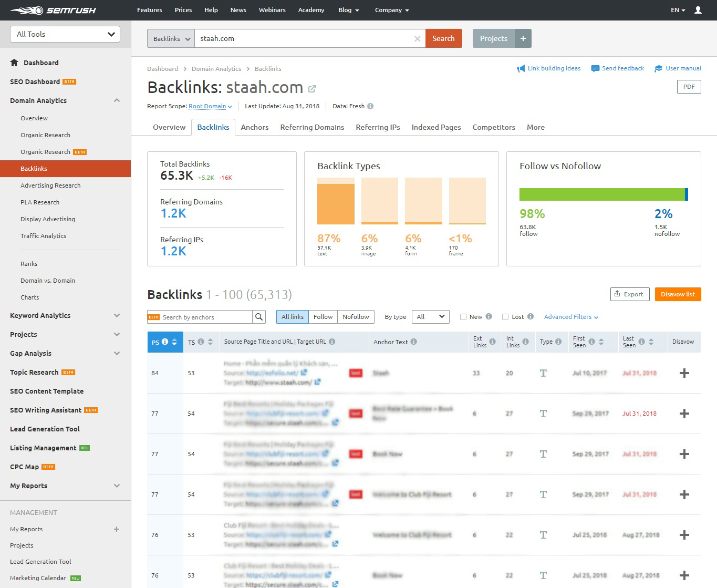
Task: Open Features in the top navigation
Action: pos(150,10)
